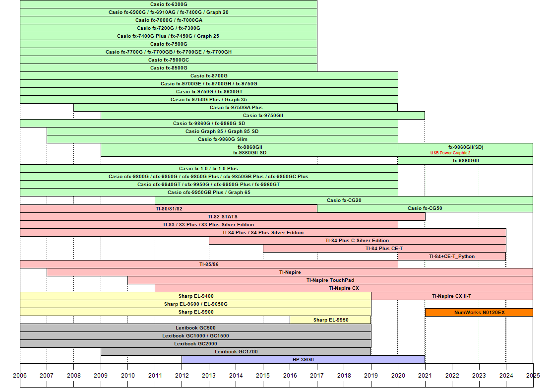Screen dimensions: 553x392
Task: Select the Casio fx-CG50 bar
Action: pos(425,208)
